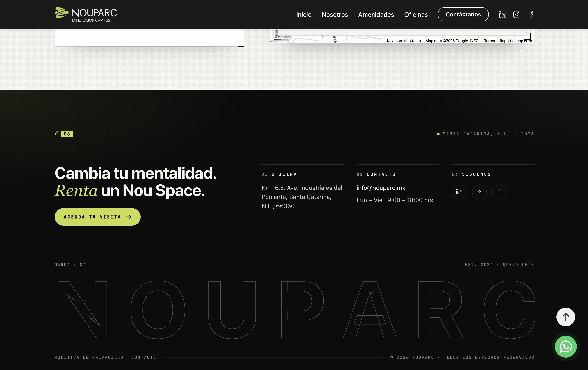Open the map Keyboard shortcuts link
Image resolution: width=588 pixels, height=370 pixels.
pyautogui.click(x=404, y=41)
